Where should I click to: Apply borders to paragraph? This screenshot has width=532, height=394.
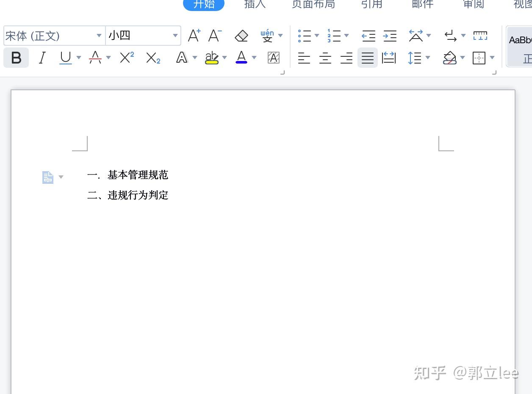tap(479, 58)
